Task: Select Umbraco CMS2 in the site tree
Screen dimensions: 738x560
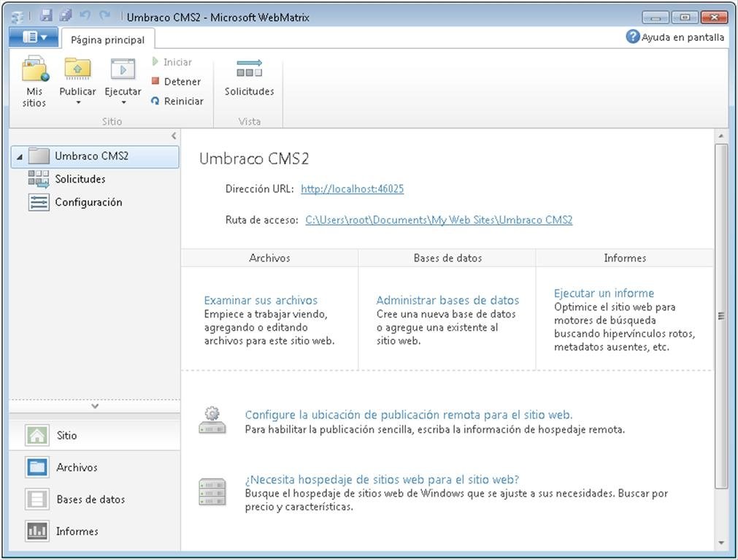Action: 95,156
